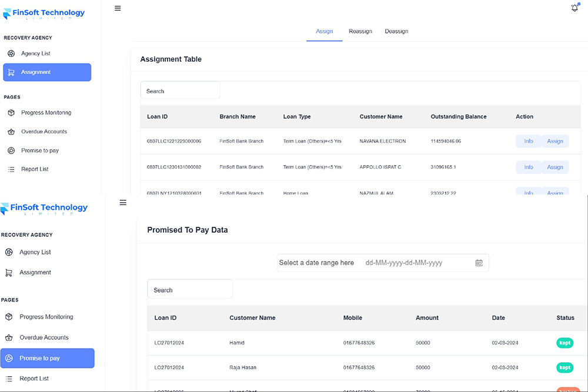Click the Promise to pay icon in the Assignment page sidebar
588x392 pixels.
coord(11,150)
